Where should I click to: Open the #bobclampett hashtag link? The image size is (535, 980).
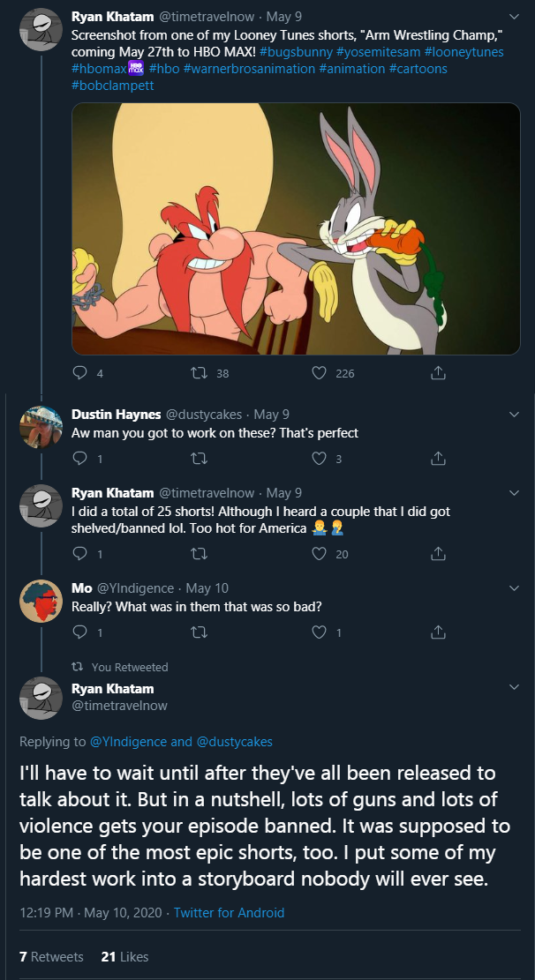pyautogui.click(x=110, y=84)
